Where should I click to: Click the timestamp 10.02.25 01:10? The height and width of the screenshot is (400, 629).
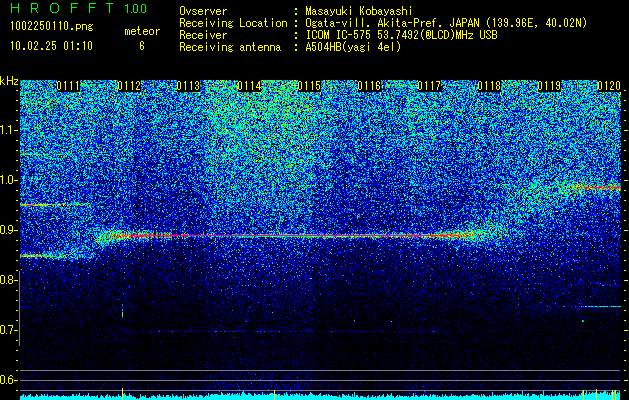pyautogui.click(x=52, y=46)
